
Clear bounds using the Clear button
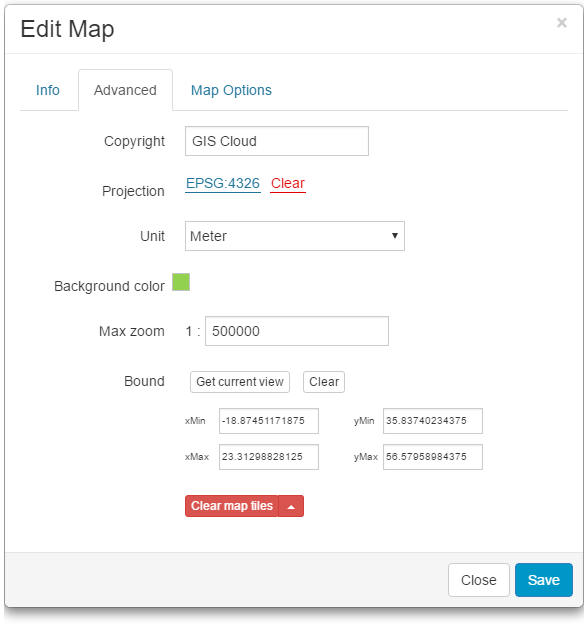pyautogui.click(x=324, y=382)
